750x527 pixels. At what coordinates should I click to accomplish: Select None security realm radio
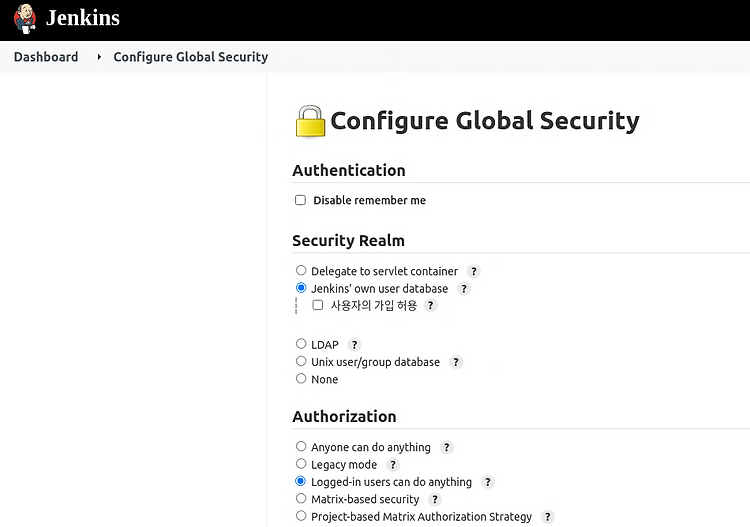(301, 378)
